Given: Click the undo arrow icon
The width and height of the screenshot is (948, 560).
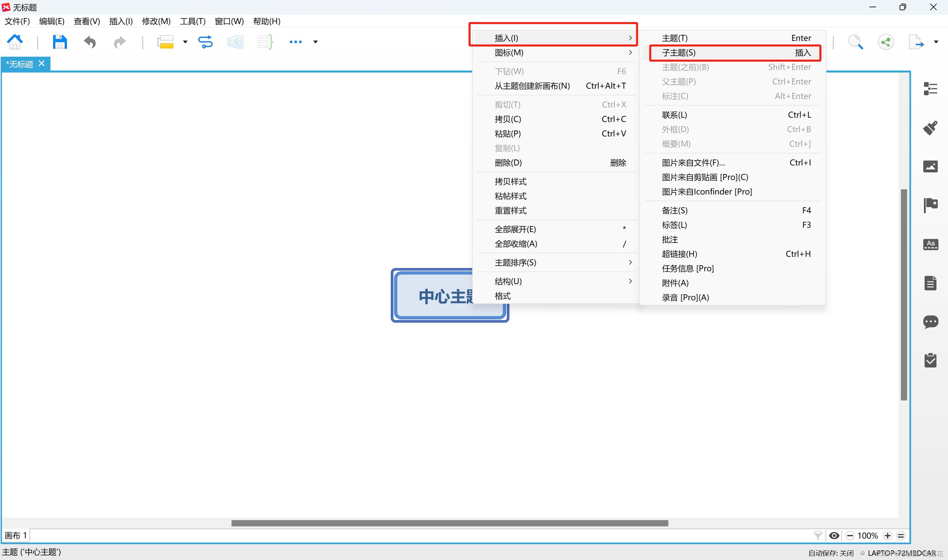Looking at the screenshot, I should tap(90, 42).
